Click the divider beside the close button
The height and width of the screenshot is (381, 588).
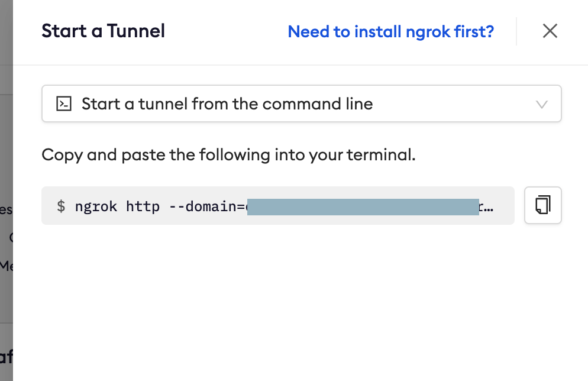(516, 31)
